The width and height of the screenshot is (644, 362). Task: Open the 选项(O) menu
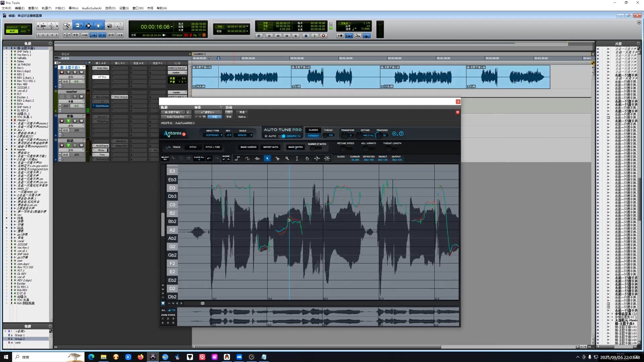pyautogui.click(x=110, y=8)
